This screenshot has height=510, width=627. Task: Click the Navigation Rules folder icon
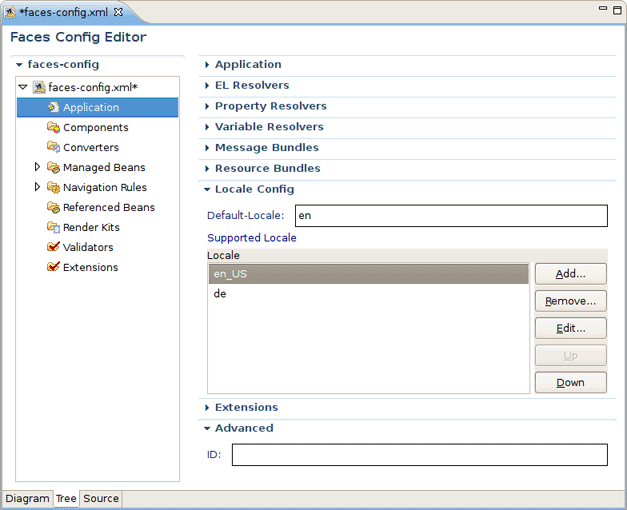coord(53,187)
